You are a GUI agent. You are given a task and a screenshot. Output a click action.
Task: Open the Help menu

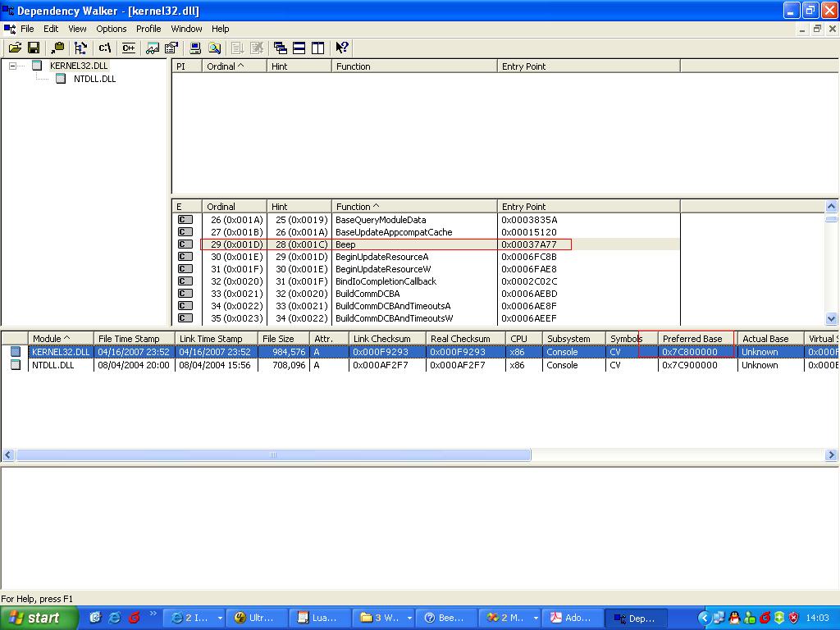[220, 29]
